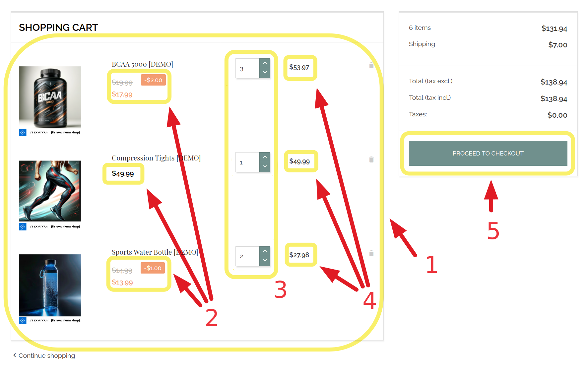Click the $27.98 line total
This screenshot has height=375, width=588.
click(299, 255)
